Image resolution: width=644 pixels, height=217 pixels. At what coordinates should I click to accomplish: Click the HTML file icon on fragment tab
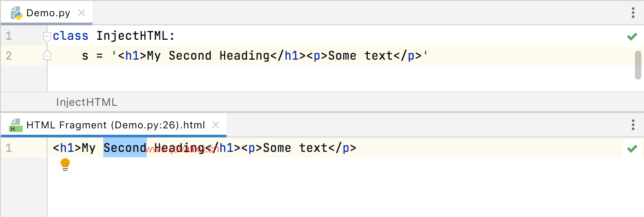click(16, 125)
